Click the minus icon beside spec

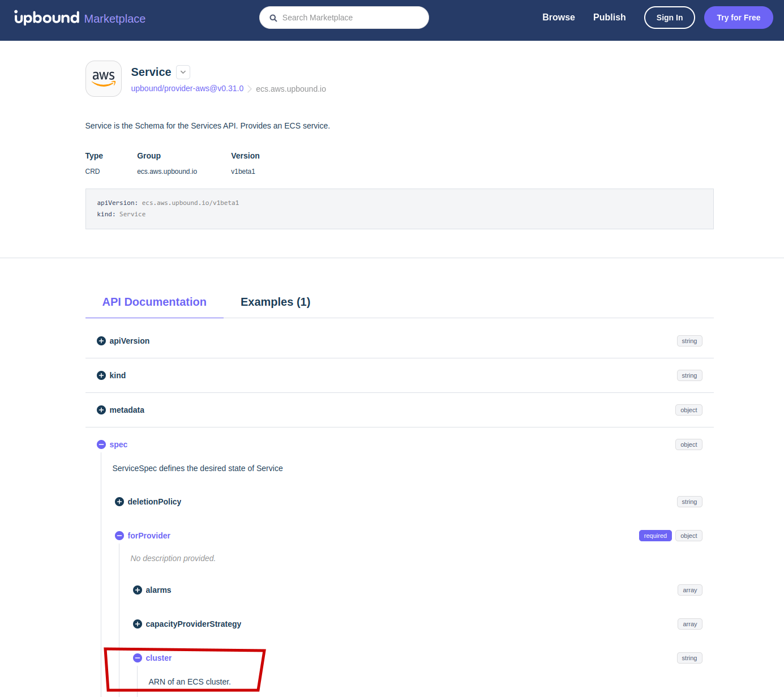click(x=101, y=444)
